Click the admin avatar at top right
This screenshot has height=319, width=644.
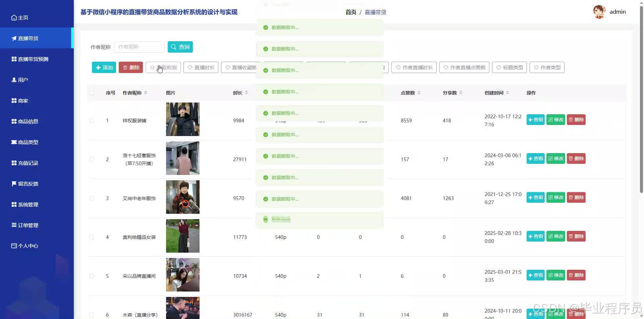[x=600, y=11]
